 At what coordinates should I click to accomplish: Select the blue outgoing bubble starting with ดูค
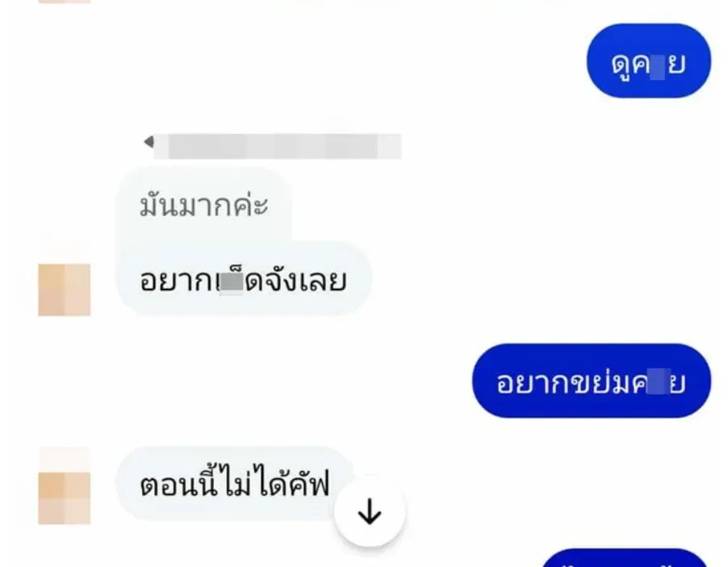pos(649,60)
